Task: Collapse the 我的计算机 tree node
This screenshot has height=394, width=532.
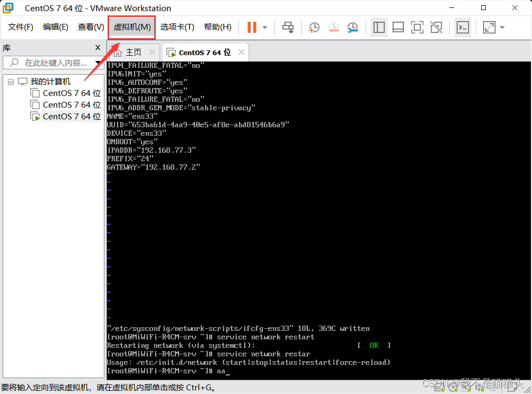Action: (x=11, y=82)
